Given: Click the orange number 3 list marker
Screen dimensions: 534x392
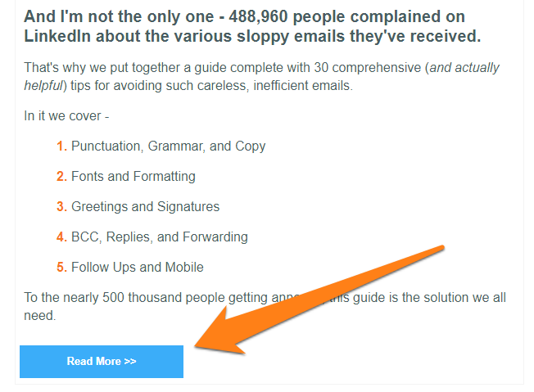Looking at the screenshot, I should tap(61, 206).
